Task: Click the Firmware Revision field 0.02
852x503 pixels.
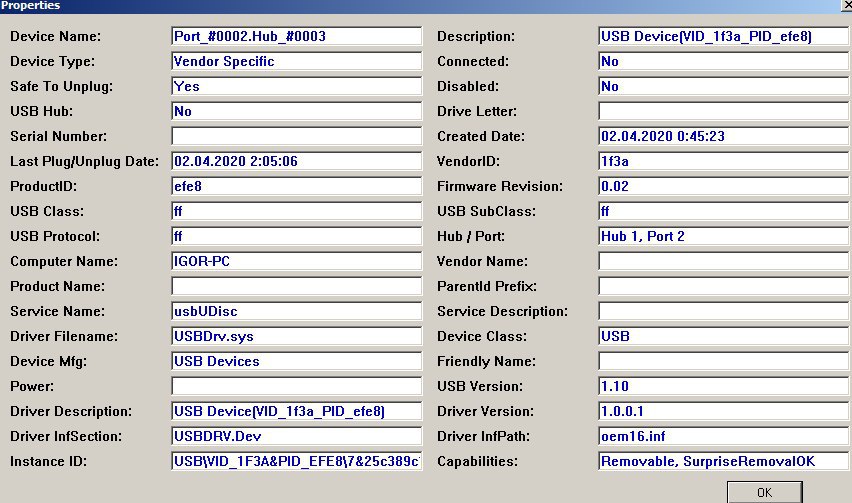Action: coord(723,186)
